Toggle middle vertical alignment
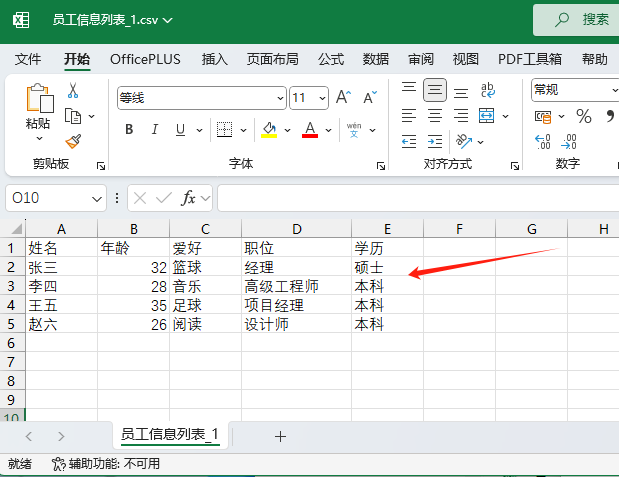 click(x=435, y=90)
